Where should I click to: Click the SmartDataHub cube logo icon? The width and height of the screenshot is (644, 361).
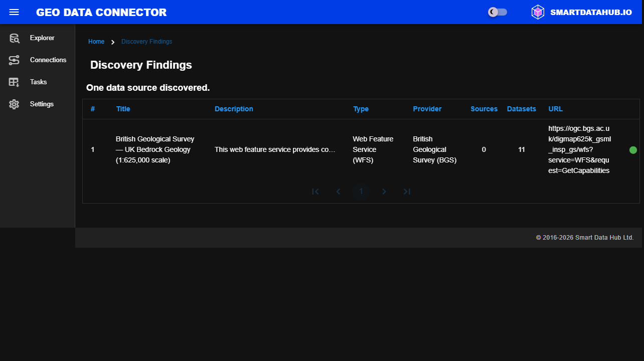538,12
